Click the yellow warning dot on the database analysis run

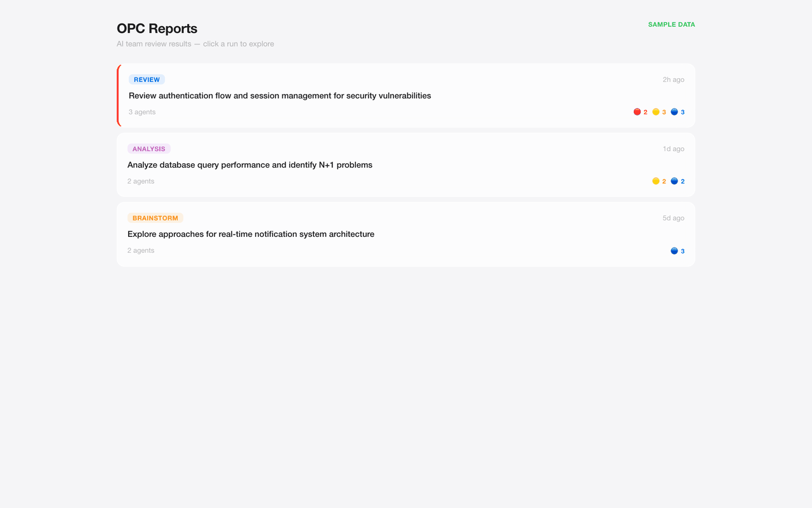pos(655,181)
